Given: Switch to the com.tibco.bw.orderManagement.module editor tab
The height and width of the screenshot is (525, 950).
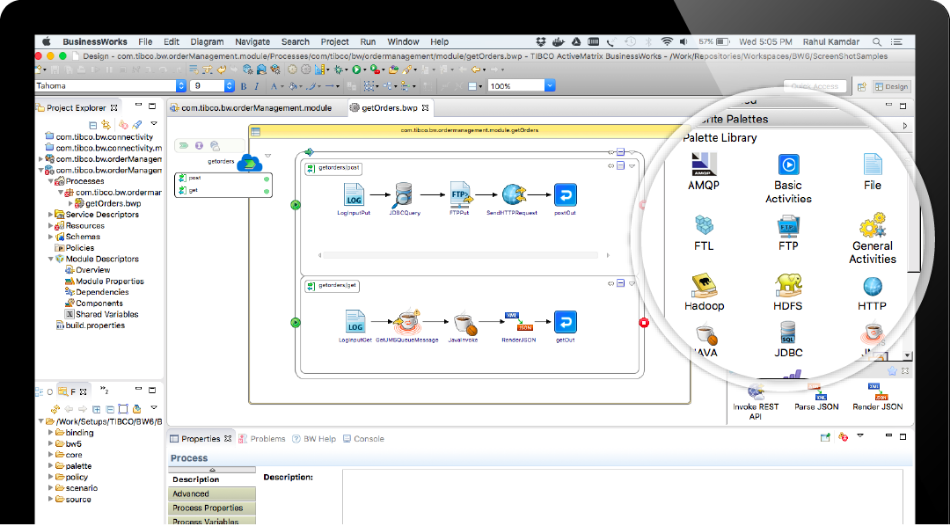Looking at the screenshot, I should [251, 108].
